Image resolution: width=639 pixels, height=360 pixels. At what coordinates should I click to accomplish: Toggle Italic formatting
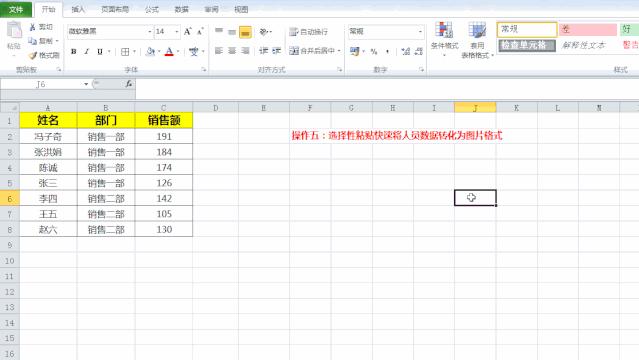pyautogui.click(x=86, y=51)
